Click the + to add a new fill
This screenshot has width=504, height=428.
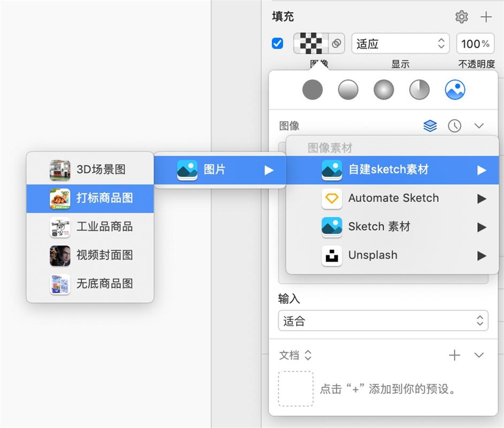coord(486,17)
